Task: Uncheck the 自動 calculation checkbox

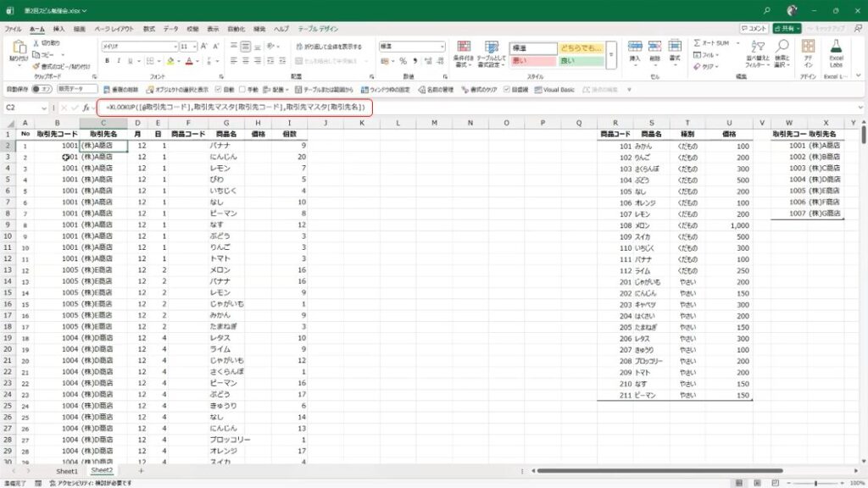Action: click(218, 89)
